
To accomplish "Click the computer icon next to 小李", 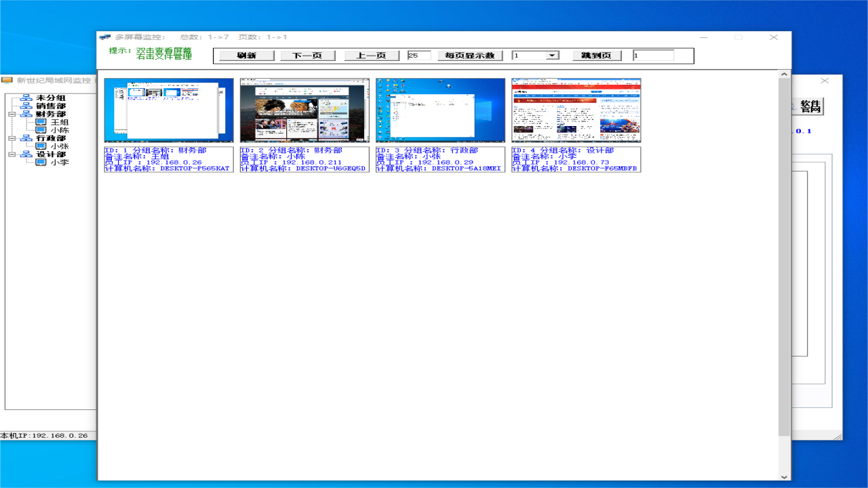I will 41,163.
